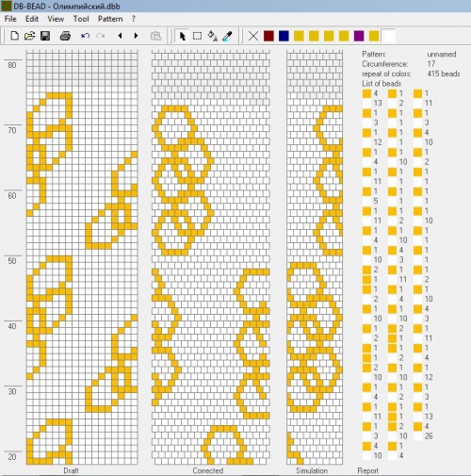Click row number 50 on the ruler

[12, 261]
